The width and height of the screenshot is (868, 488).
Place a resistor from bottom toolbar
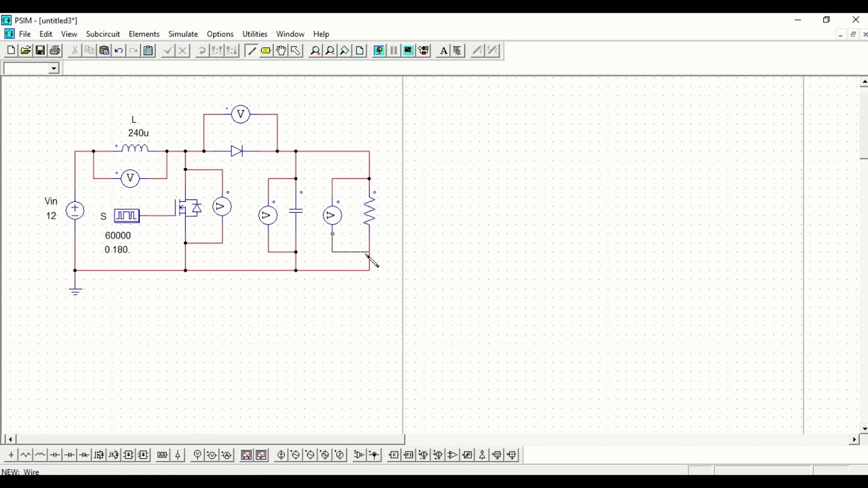pyautogui.click(x=26, y=455)
